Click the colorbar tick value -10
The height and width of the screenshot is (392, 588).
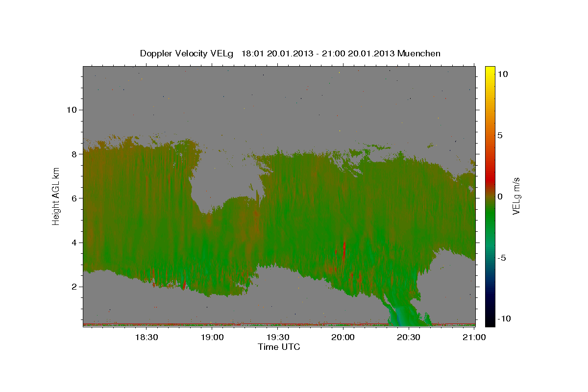(x=504, y=319)
